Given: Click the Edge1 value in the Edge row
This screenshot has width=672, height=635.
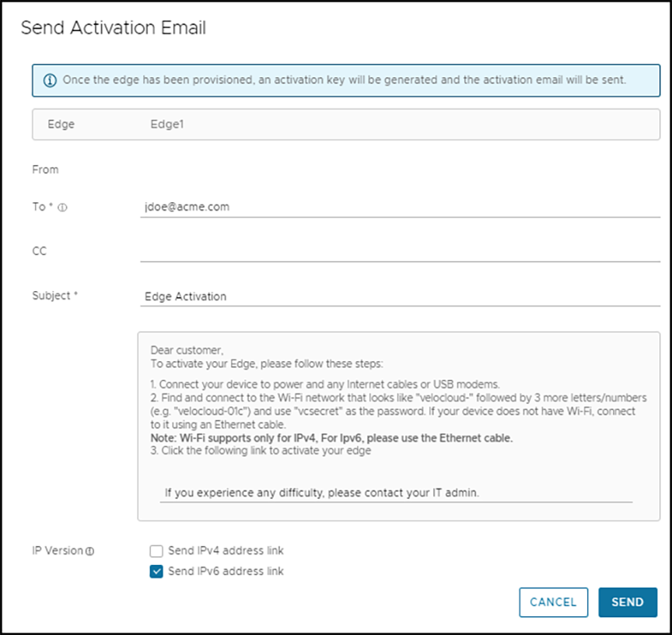Looking at the screenshot, I should (166, 124).
